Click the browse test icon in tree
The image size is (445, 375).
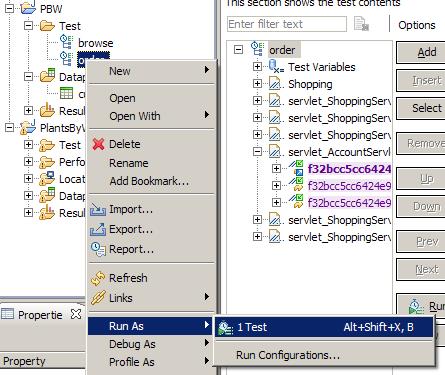click(66, 42)
